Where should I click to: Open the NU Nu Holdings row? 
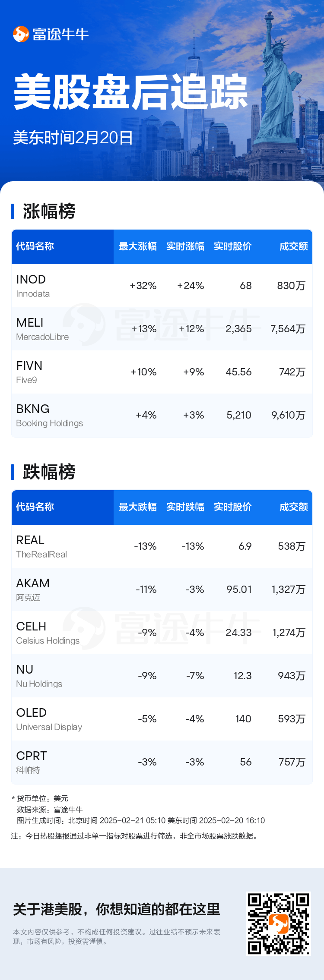click(x=162, y=676)
